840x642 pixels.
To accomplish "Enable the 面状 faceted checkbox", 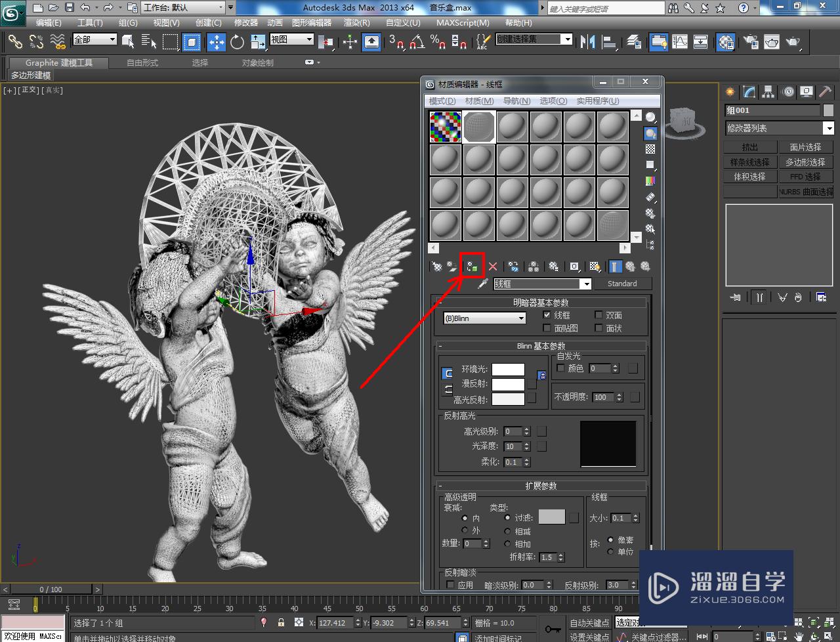I will [x=598, y=328].
